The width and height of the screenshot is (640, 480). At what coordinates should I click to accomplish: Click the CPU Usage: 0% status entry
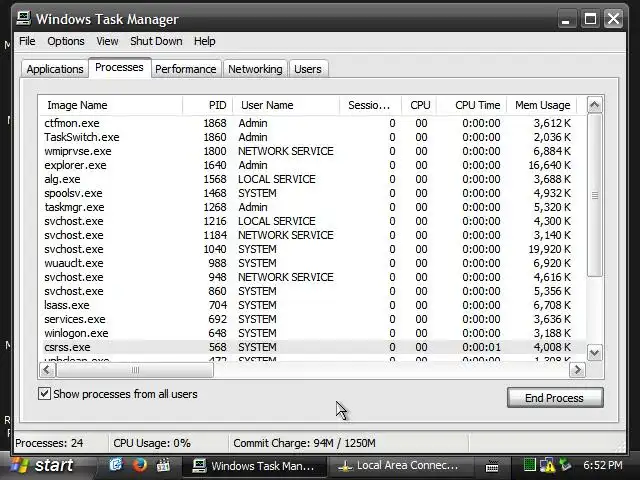[x=168, y=443]
